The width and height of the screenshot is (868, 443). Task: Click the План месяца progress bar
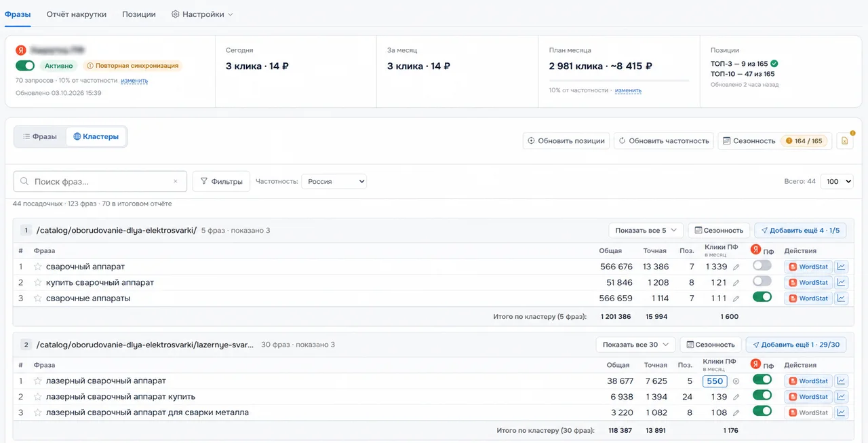point(619,80)
